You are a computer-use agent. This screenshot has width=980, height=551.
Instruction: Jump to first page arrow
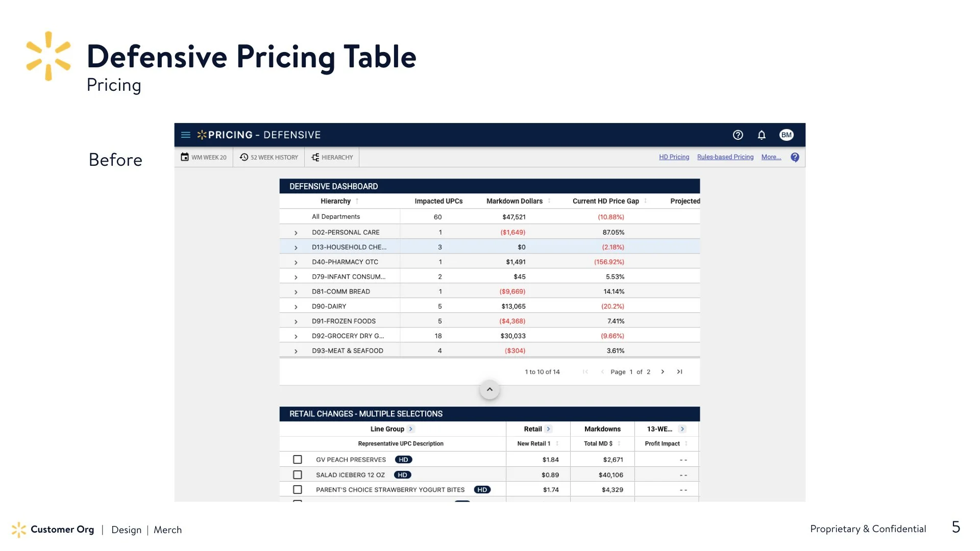coord(585,372)
